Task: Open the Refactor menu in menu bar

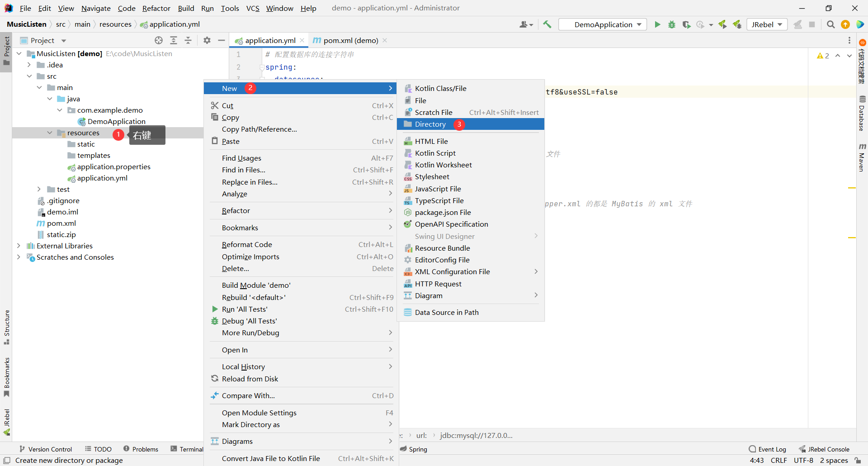Action: point(156,8)
